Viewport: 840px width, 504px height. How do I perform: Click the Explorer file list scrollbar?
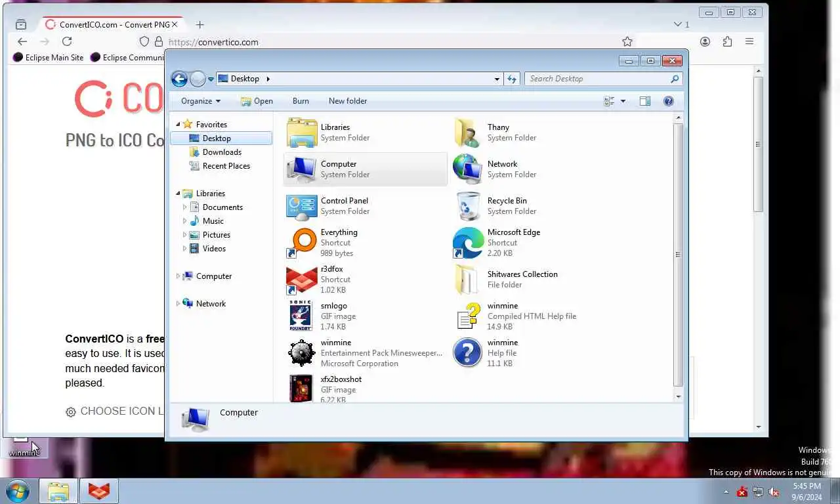tap(678, 255)
